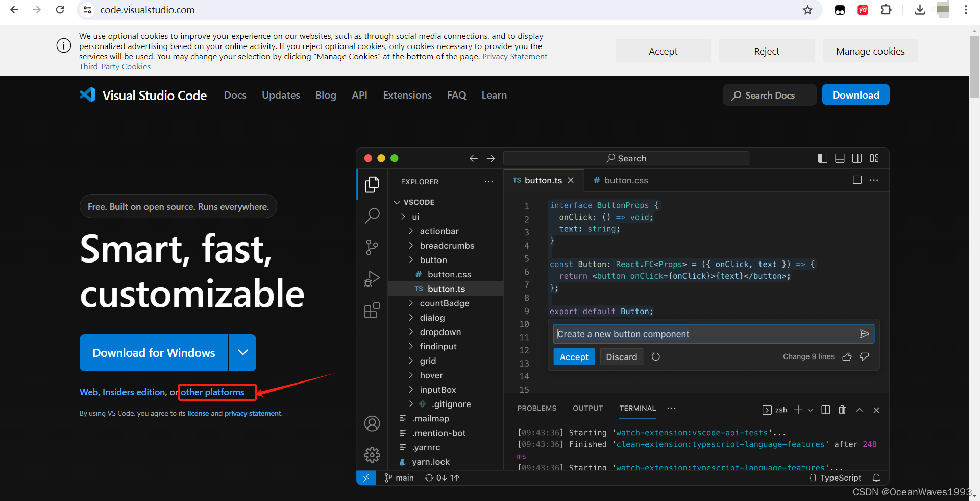Image resolution: width=980 pixels, height=501 pixels.
Task: Click Discard in inline chat
Action: click(x=621, y=356)
